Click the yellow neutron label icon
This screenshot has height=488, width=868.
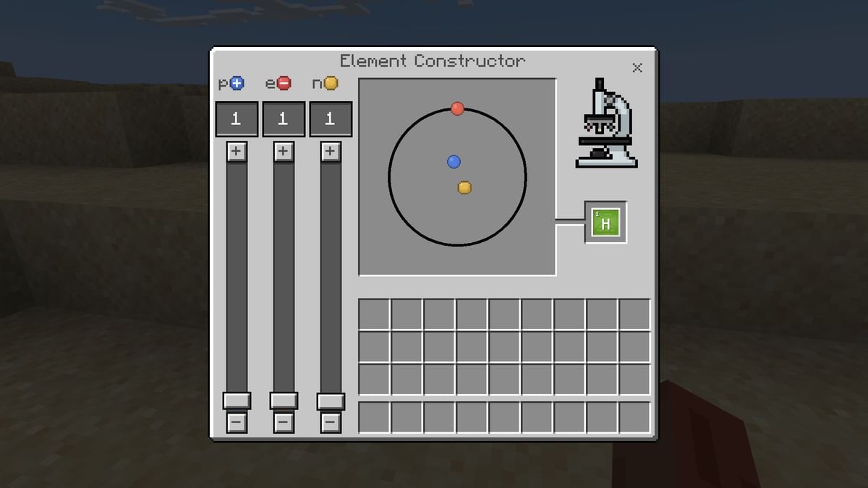click(331, 84)
